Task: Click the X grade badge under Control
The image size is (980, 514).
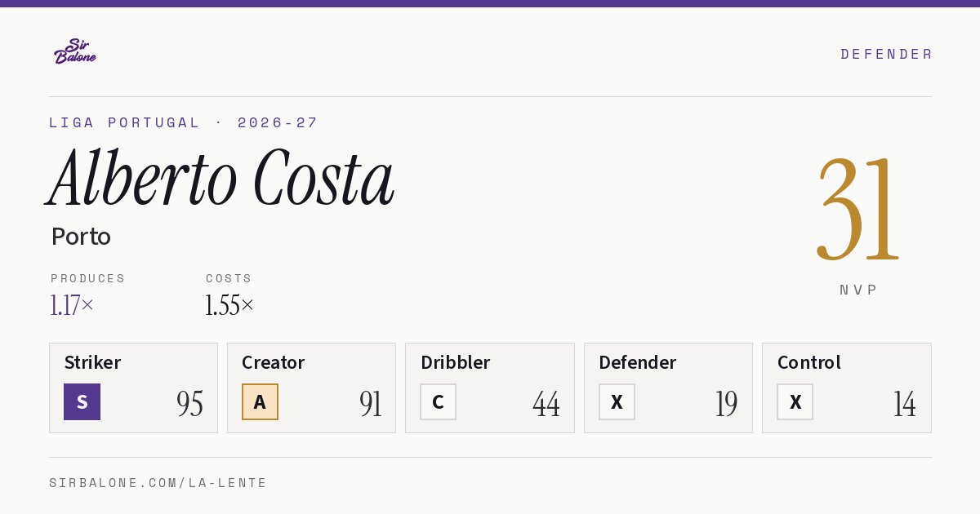Action: 795,401
